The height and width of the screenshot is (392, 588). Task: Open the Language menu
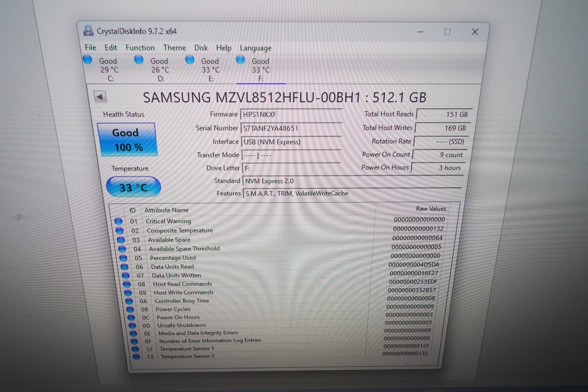point(256,48)
